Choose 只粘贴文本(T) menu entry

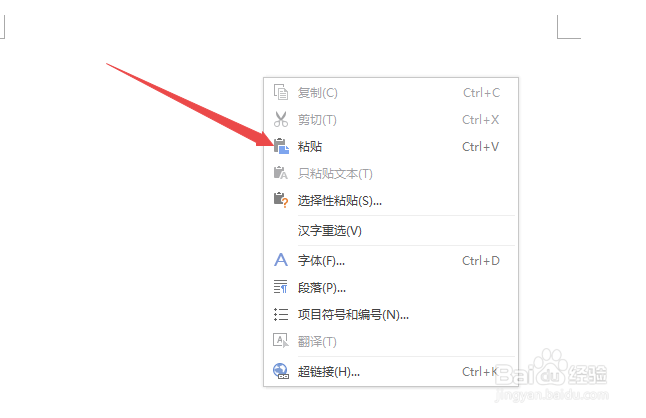tap(391, 174)
